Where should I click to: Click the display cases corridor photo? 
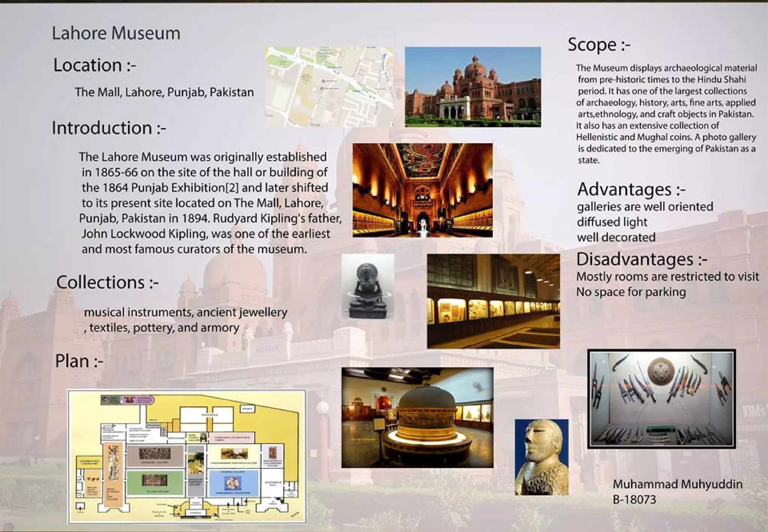(493, 301)
